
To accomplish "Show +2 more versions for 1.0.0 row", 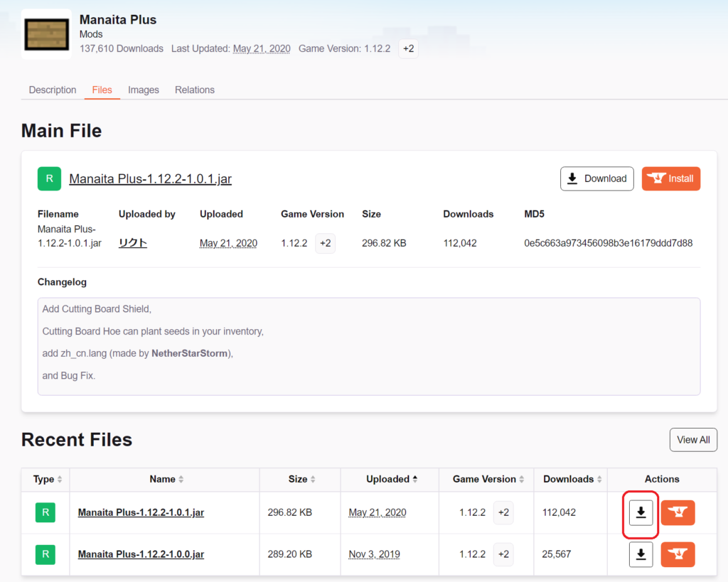I will pyautogui.click(x=503, y=554).
